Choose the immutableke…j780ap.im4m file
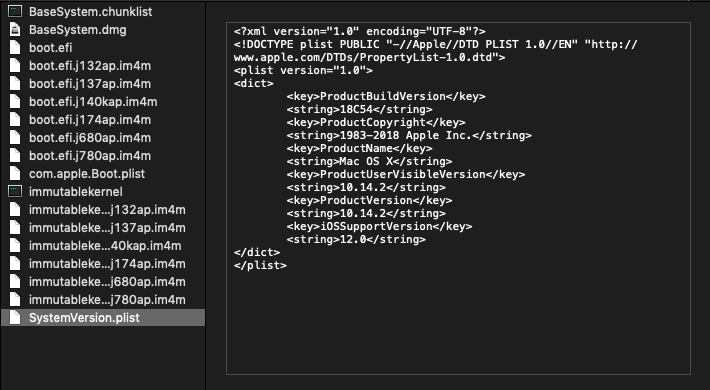The height and width of the screenshot is (390, 710). tap(103, 299)
